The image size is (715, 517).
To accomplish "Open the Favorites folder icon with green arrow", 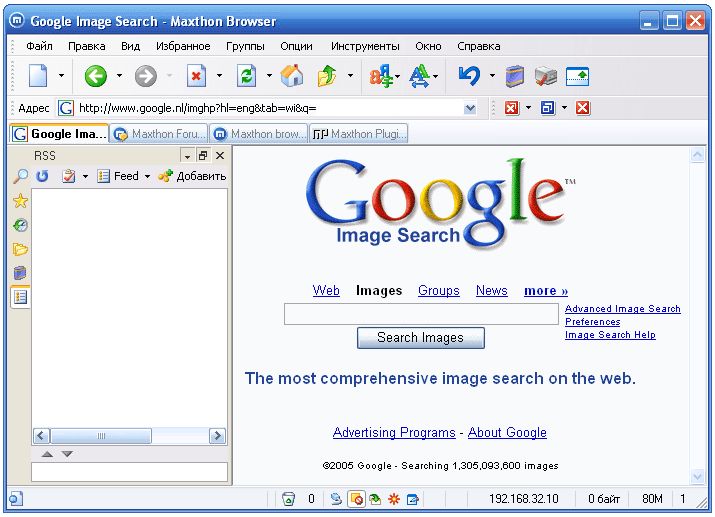I will click(327, 76).
